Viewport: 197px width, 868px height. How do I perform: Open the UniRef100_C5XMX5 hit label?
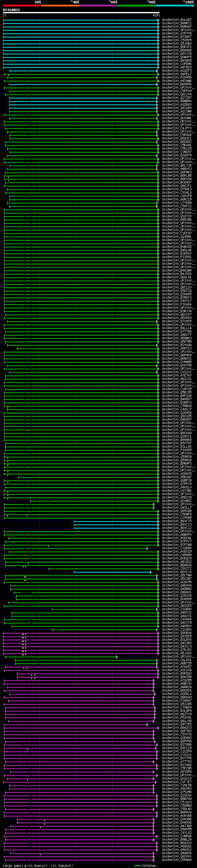[177, 40]
